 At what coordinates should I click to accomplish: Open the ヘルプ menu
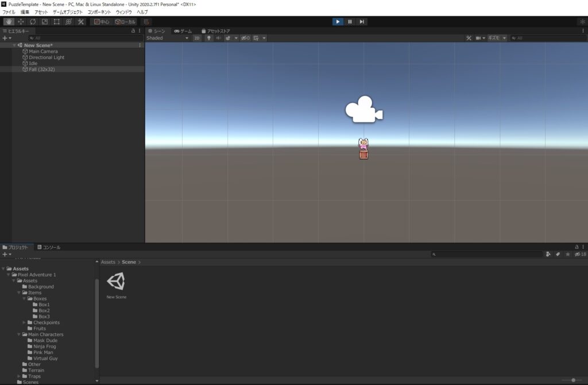(x=142, y=12)
